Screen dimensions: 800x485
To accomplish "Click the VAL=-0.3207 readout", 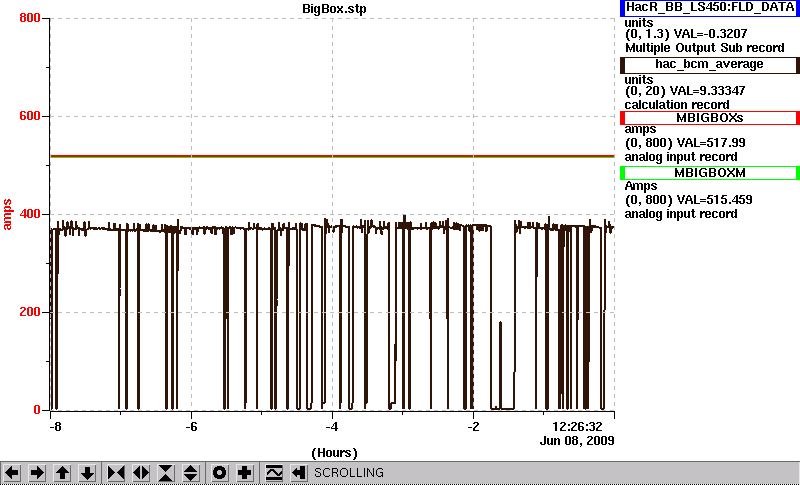I will click(711, 34).
